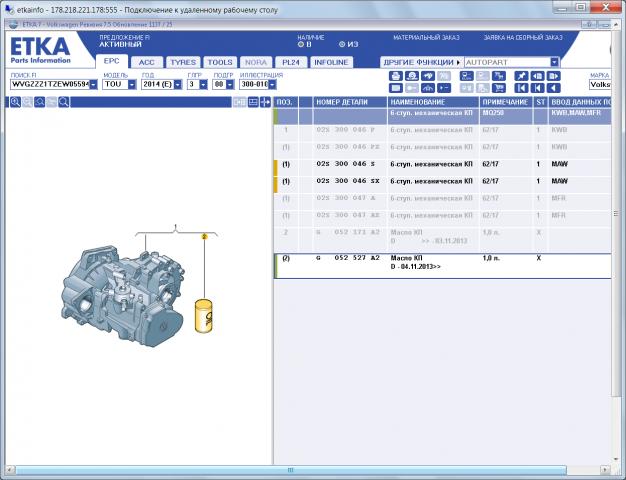Click the percent price icon above cart

(x=499, y=76)
